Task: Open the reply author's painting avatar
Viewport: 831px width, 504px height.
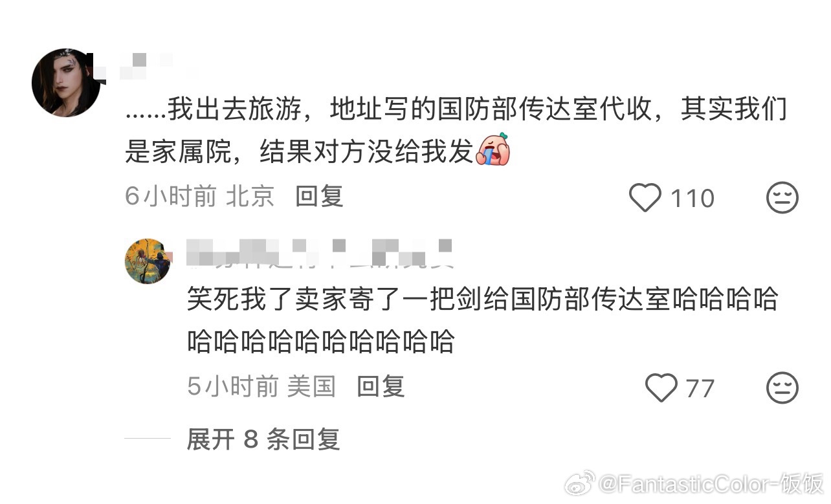Action: pos(148,261)
